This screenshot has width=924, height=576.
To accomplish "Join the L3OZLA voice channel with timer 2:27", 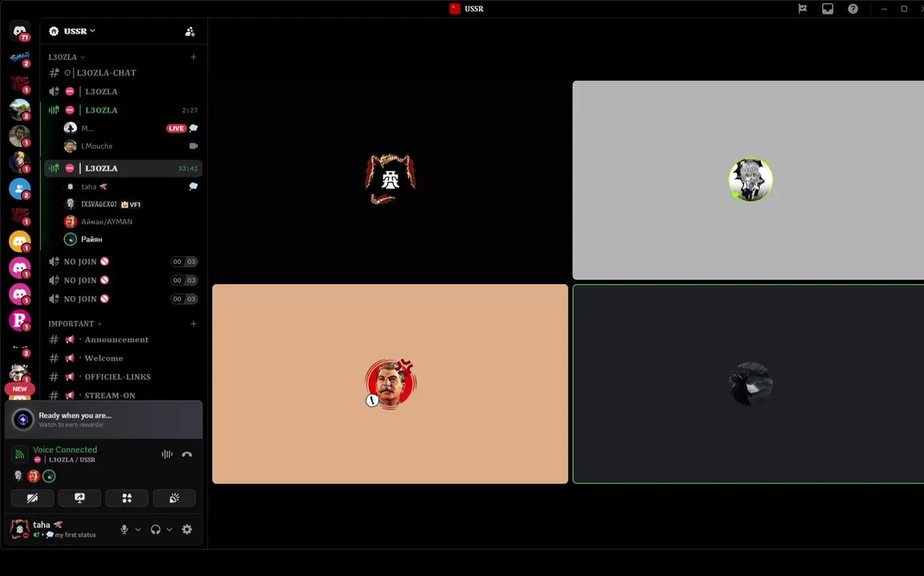I will pos(123,110).
